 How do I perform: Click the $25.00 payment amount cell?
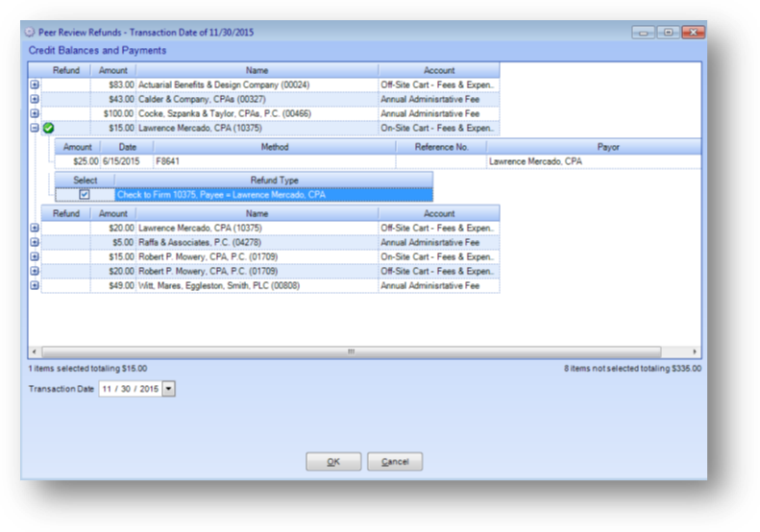pyautogui.click(x=78, y=161)
